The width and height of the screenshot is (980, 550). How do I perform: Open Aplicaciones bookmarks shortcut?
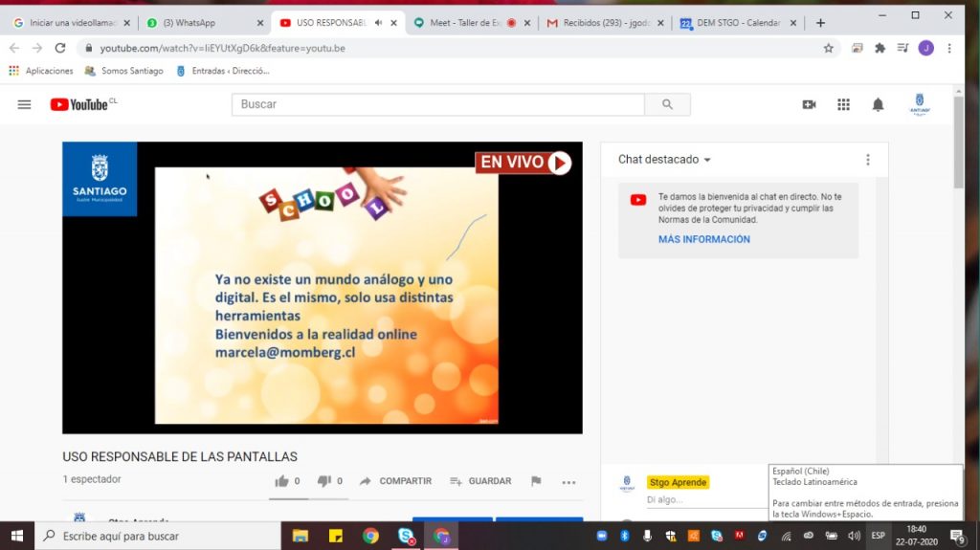click(x=41, y=71)
